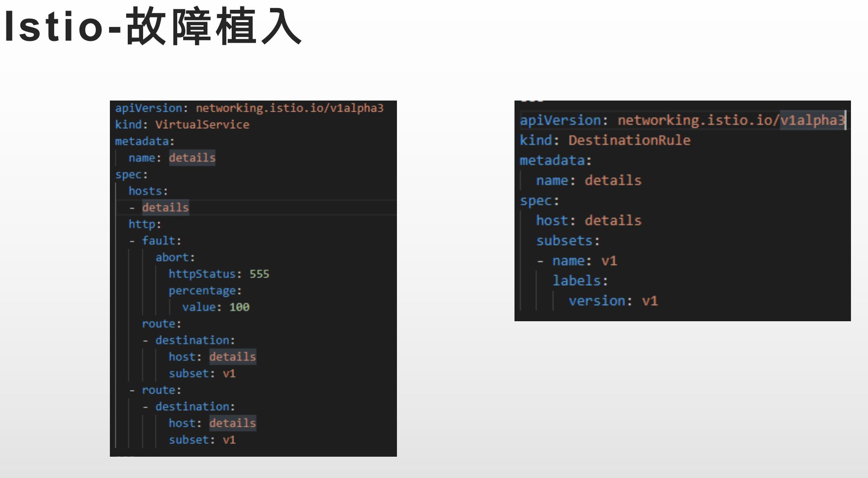This screenshot has width=868, height=478.
Task: Select the "percentage:" key line
Action: coord(205,291)
